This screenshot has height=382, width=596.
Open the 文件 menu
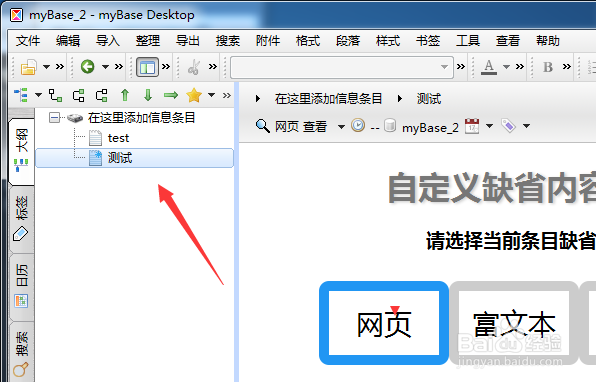[x=28, y=41]
